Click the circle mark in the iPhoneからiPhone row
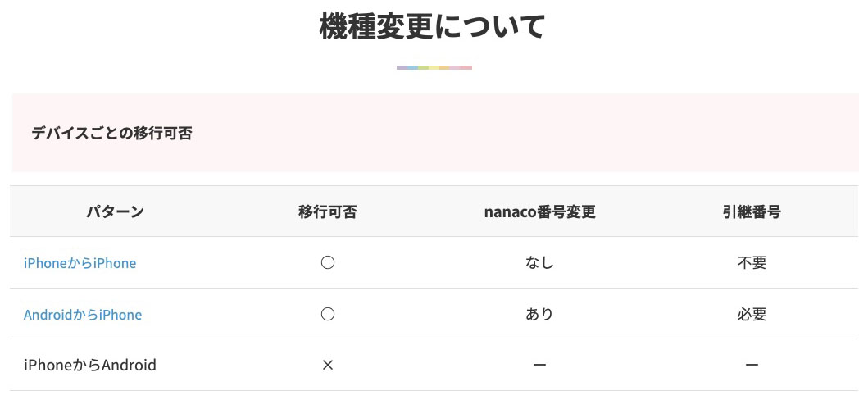Screen dimensions: 868x409 328,263
